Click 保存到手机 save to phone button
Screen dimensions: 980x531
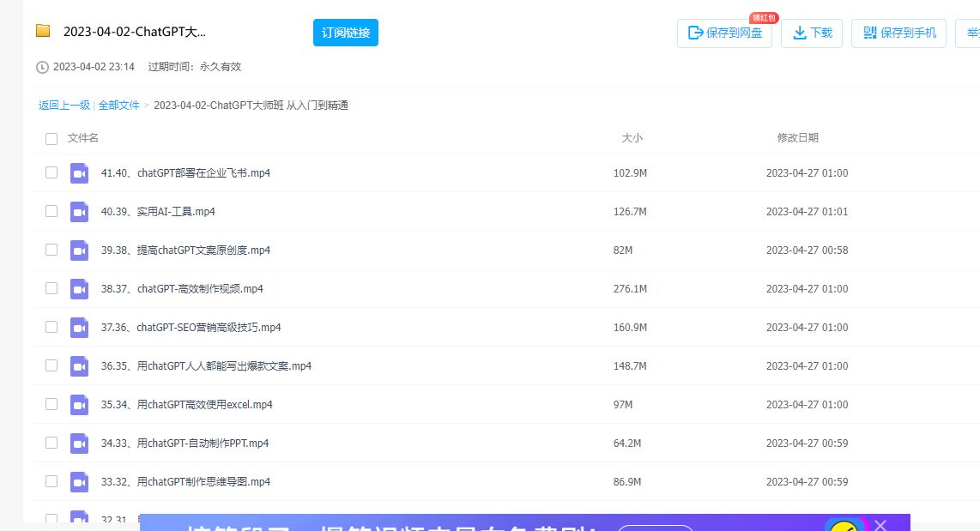point(898,33)
